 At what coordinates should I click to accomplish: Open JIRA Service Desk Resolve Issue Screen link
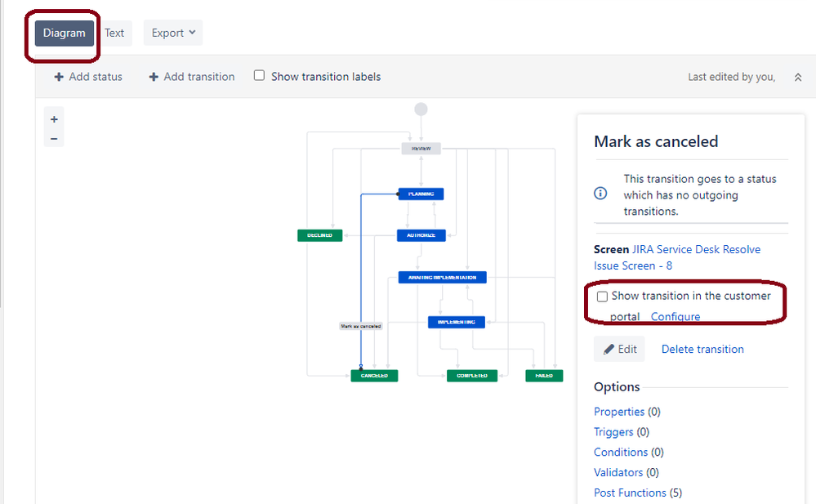click(677, 257)
